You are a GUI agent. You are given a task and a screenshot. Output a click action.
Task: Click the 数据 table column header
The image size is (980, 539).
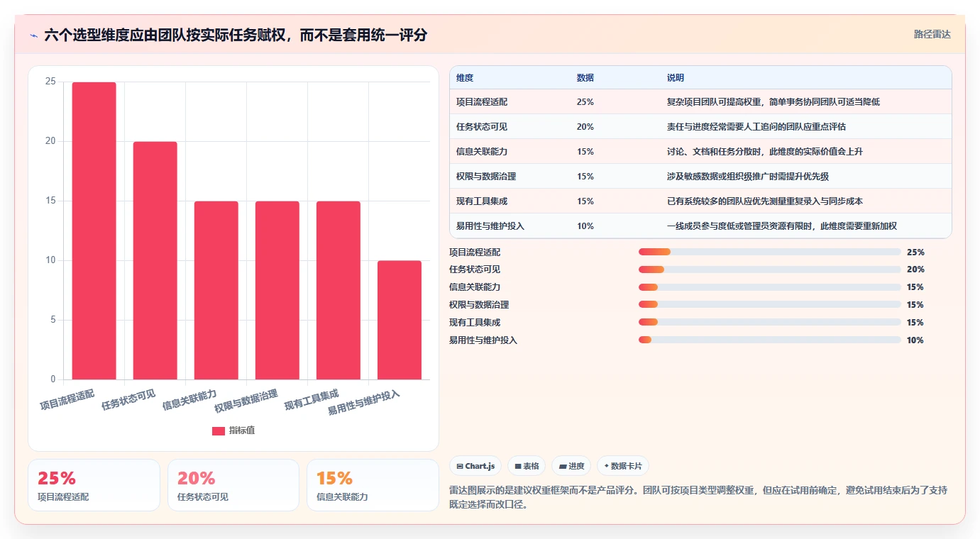point(585,77)
